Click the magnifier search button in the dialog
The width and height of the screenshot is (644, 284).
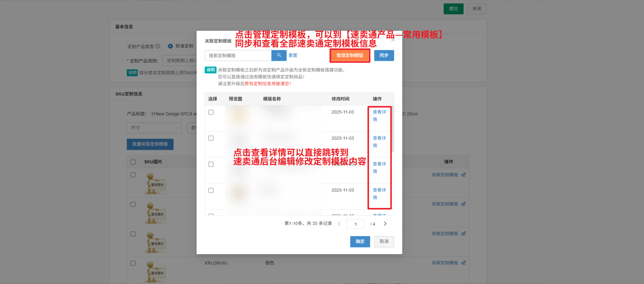279,55
